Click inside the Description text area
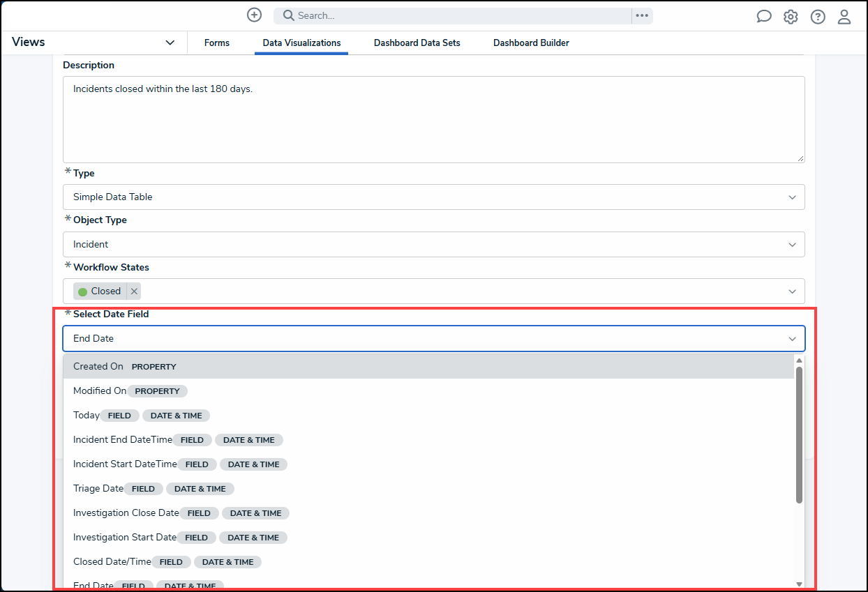 pos(433,119)
